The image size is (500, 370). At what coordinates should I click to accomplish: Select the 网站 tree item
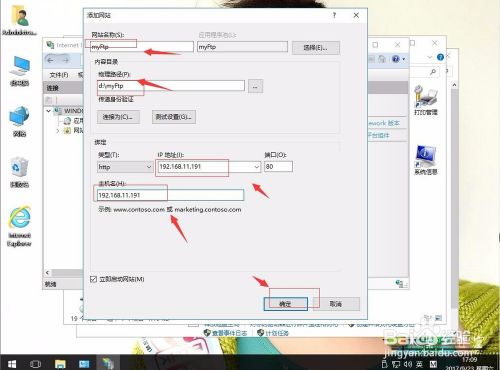pyautogui.click(x=73, y=130)
